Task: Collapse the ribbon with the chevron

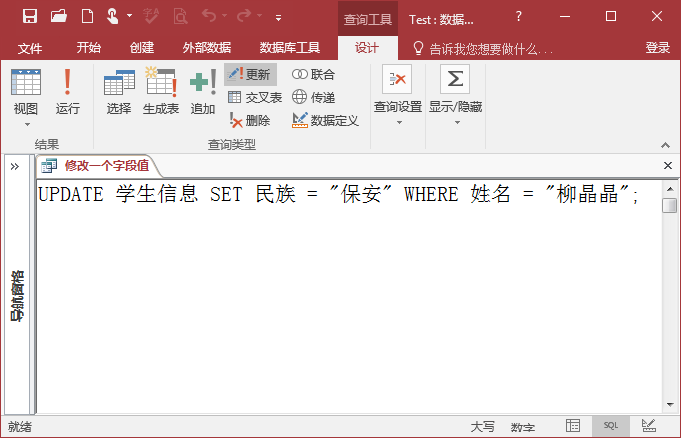Action: point(665,145)
